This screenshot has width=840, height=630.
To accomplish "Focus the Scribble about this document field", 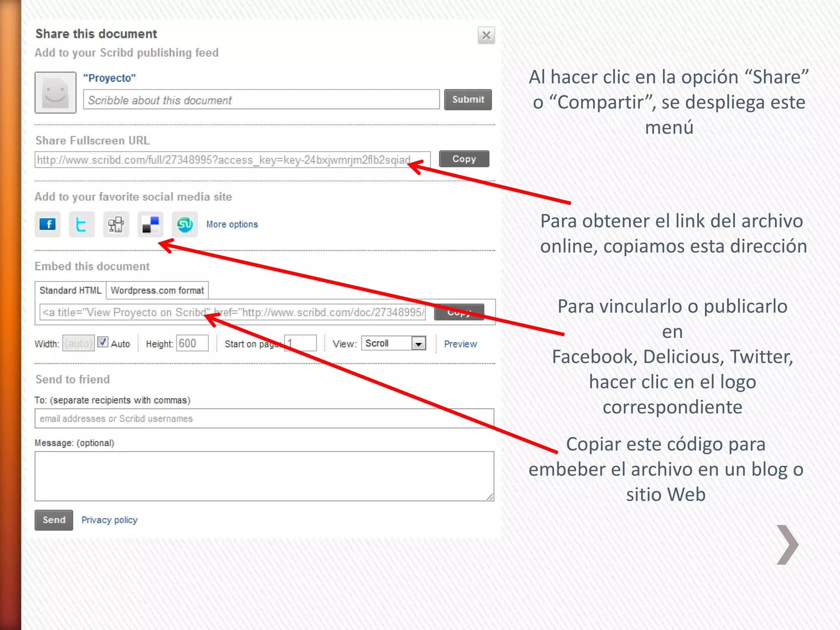I will coord(261,100).
